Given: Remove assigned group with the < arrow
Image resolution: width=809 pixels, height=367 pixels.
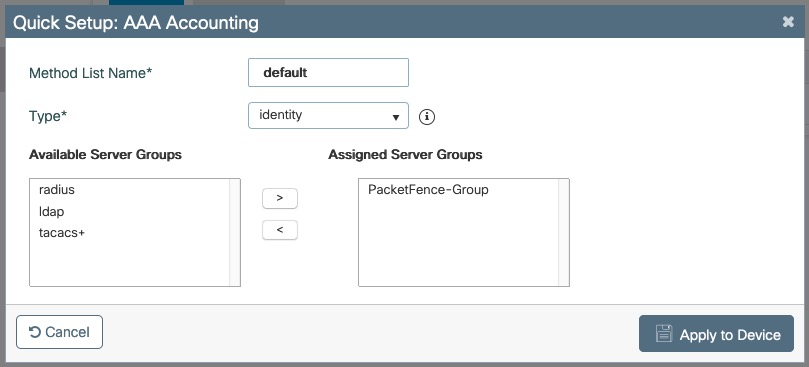Looking at the screenshot, I should pyautogui.click(x=280, y=230).
